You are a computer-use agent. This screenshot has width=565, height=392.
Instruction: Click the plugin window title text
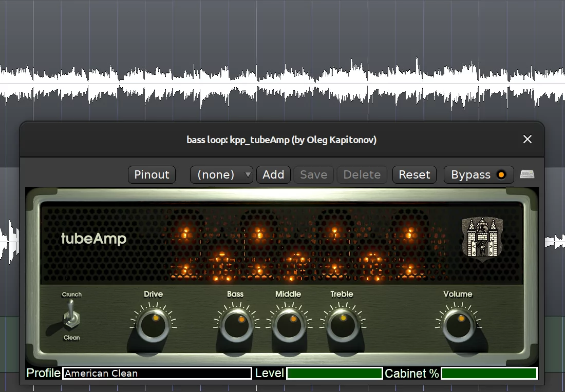[x=281, y=140]
